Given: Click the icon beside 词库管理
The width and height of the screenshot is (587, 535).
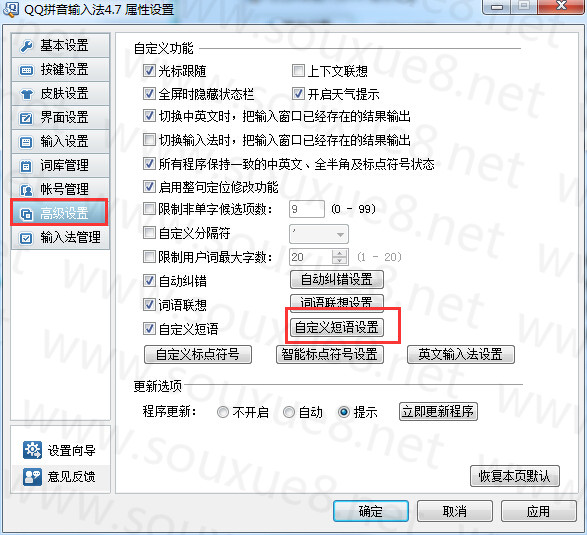Looking at the screenshot, I should tap(26, 166).
